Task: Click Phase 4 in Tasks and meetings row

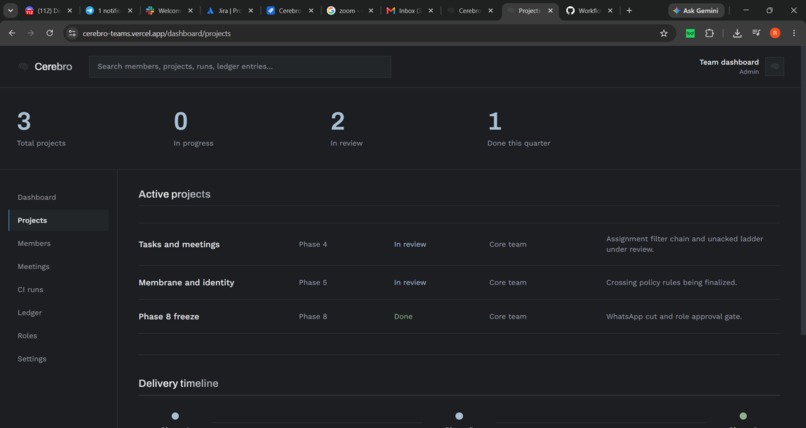Action: point(313,245)
